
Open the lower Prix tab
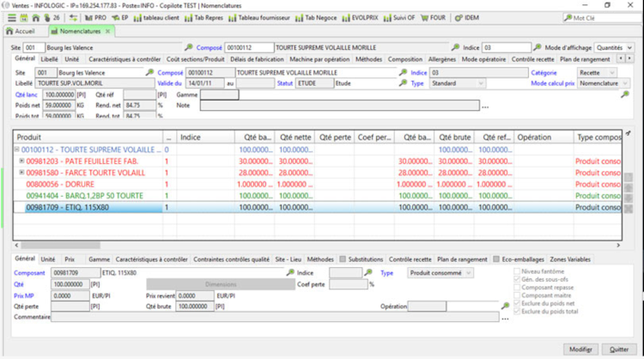tap(70, 259)
